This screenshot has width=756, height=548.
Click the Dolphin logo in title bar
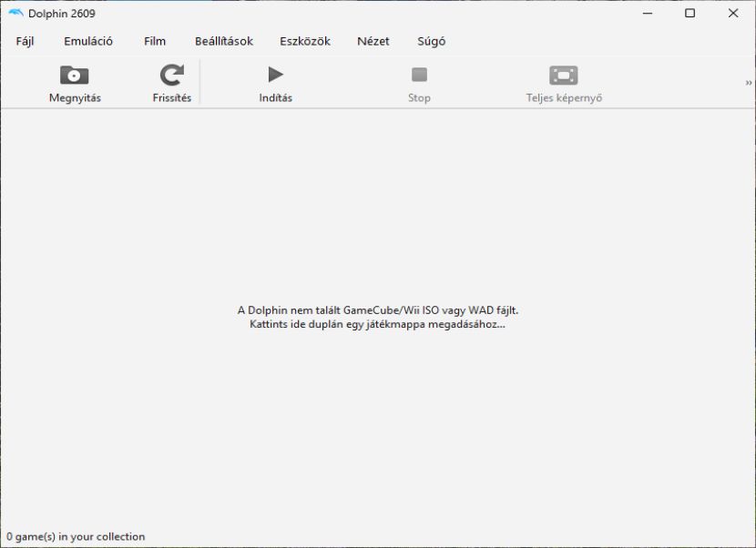click(15, 13)
